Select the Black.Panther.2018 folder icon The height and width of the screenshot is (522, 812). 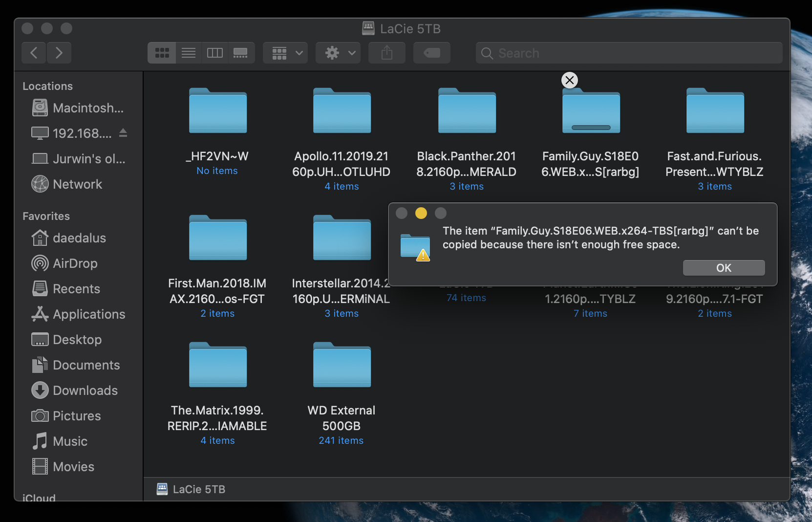(467, 110)
